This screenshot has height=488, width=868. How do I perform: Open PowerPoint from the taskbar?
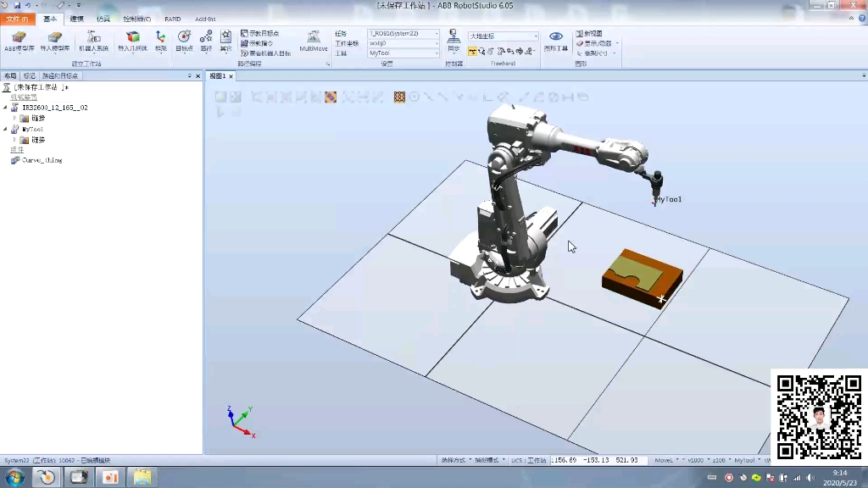tap(110, 476)
